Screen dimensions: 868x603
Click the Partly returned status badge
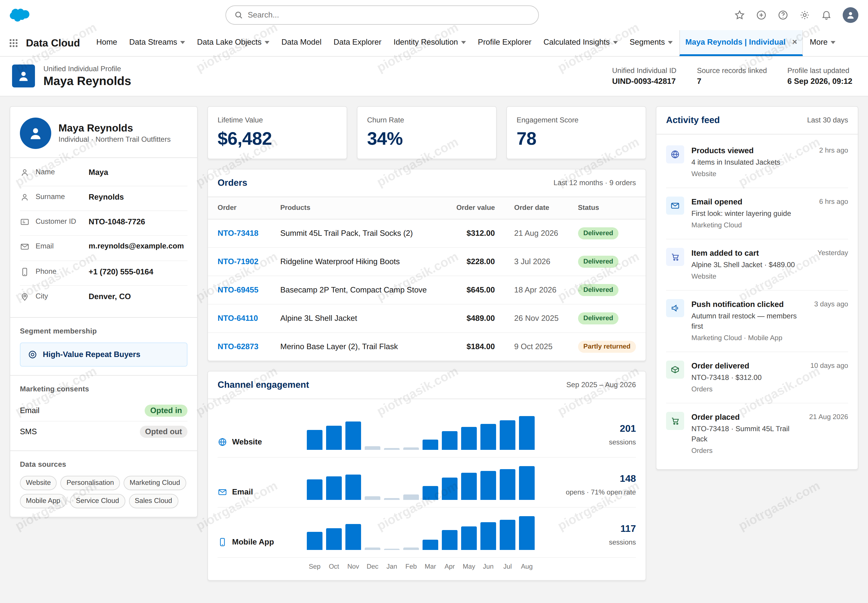pyautogui.click(x=607, y=346)
